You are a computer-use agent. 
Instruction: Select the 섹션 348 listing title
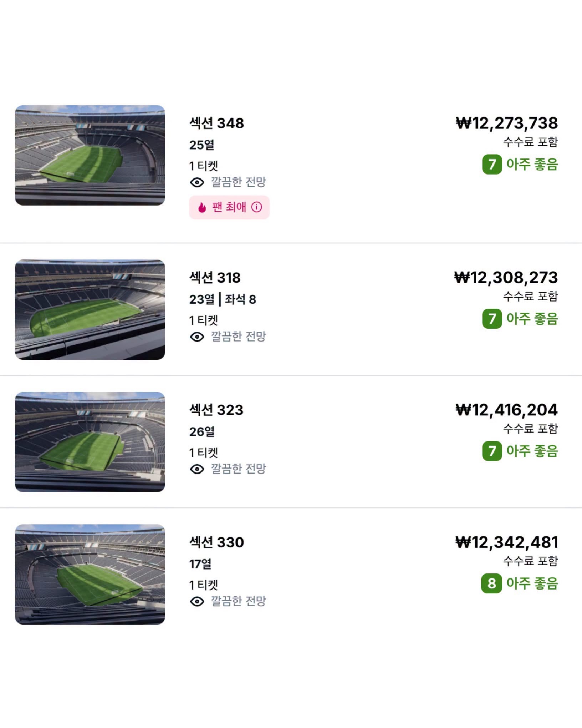[x=216, y=123]
